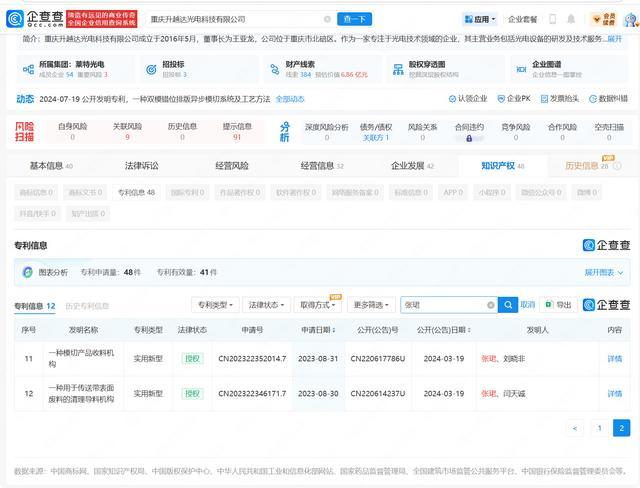Screen dimensions: 640x488
Task: Open the 更多筛选 dropdown
Action: tap(371, 305)
